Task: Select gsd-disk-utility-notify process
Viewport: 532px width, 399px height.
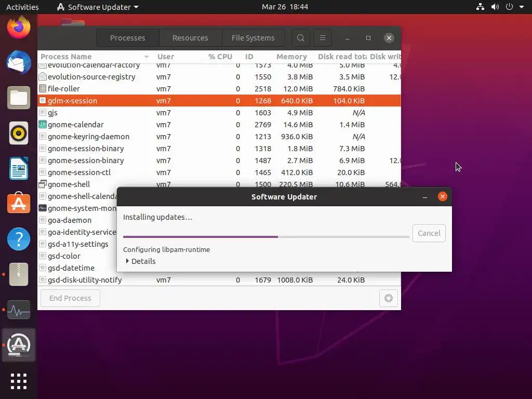Action: [x=219, y=280]
